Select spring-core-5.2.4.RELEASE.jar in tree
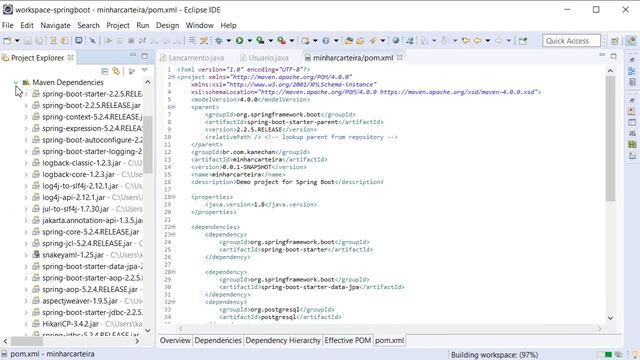The width and height of the screenshot is (640, 360). pos(91,232)
